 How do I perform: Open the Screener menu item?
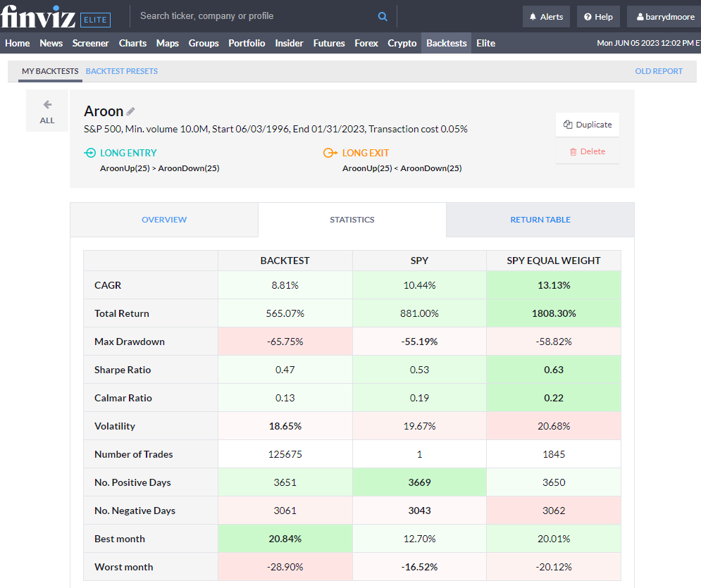90,43
